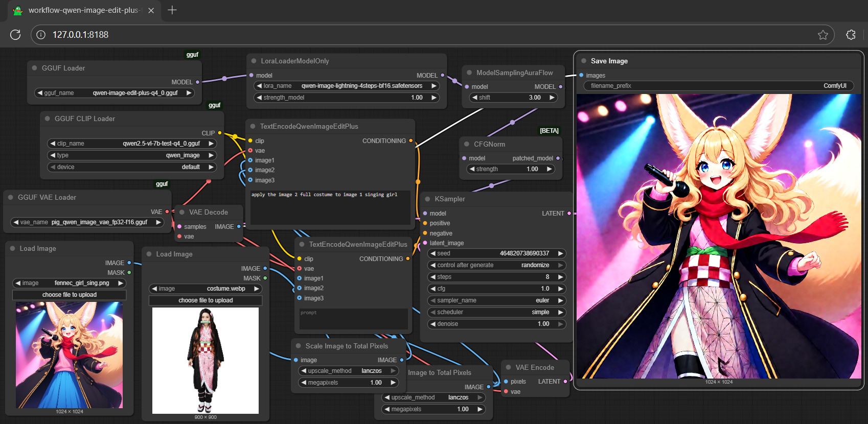This screenshot has height=424, width=868.
Task: Decrease shift value with left arrow
Action: coord(475,98)
